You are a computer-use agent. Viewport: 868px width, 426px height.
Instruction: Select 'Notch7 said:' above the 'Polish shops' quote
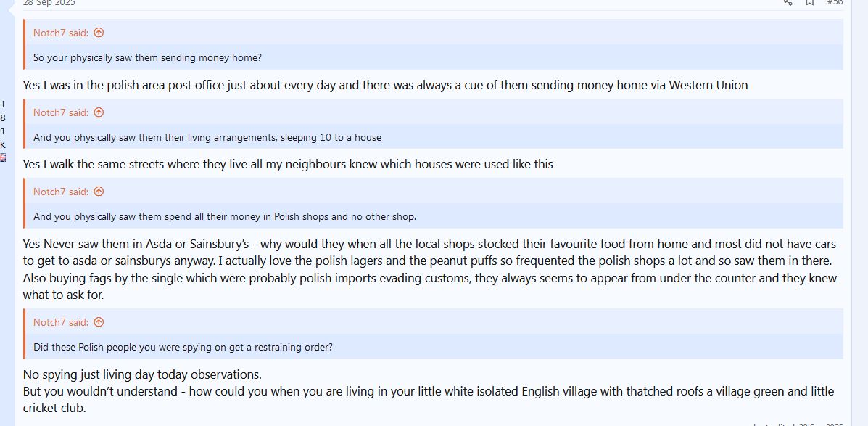(61, 192)
